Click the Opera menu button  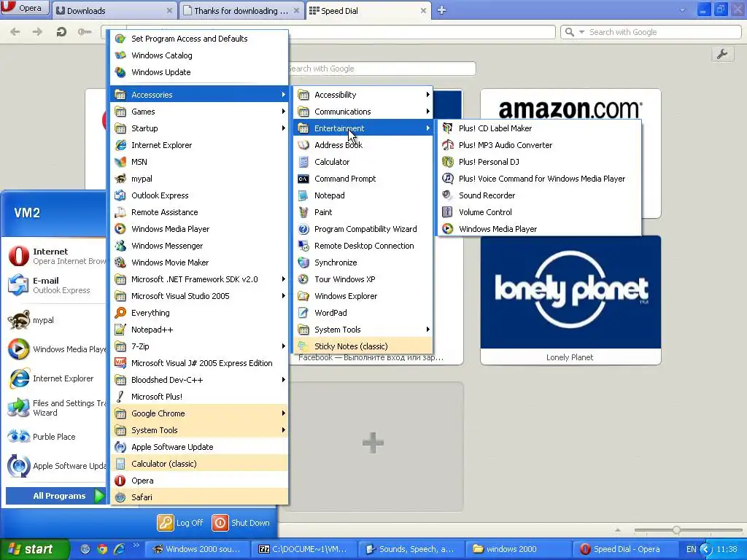tap(25, 8)
